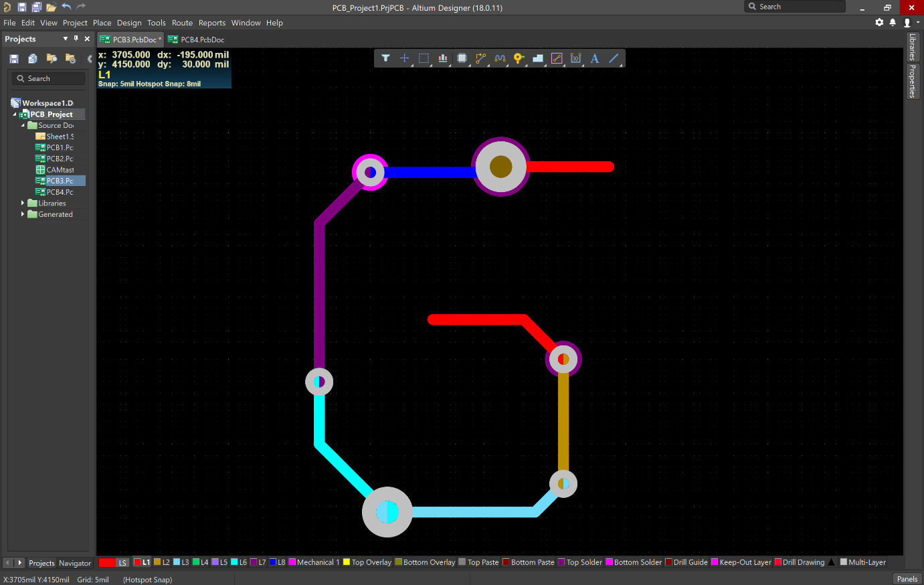The image size is (924, 585).
Task: Expand the Generated folder node
Action: [x=23, y=214]
